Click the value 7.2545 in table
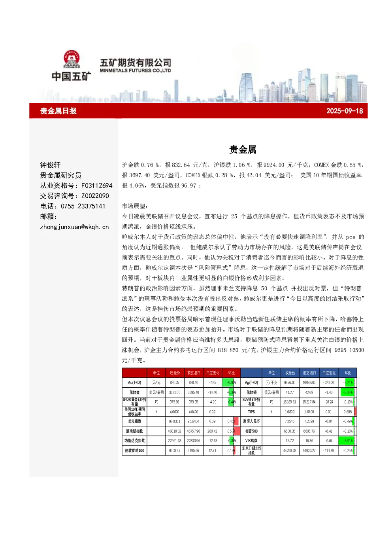392x555 pixels. [x=290, y=421]
